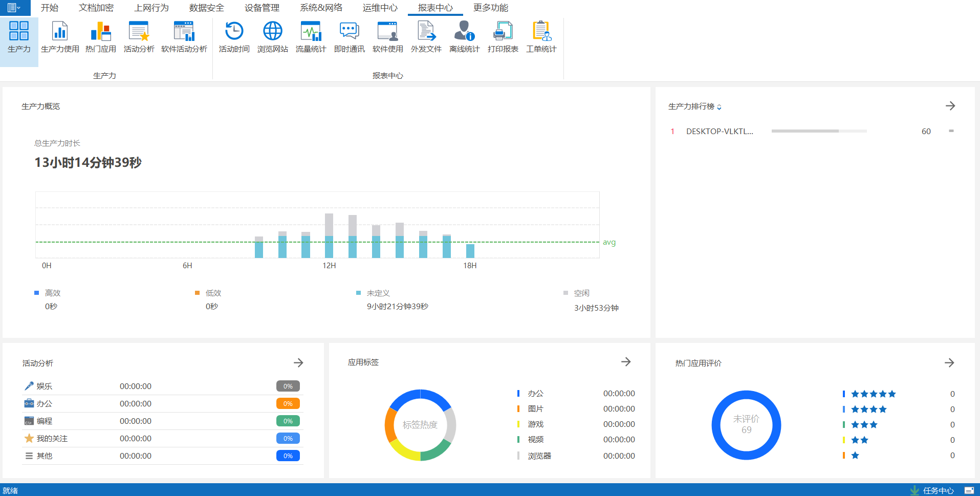Toggle 未定义 legend series in chart
Image resolution: width=980 pixels, height=496 pixels.
(x=373, y=293)
